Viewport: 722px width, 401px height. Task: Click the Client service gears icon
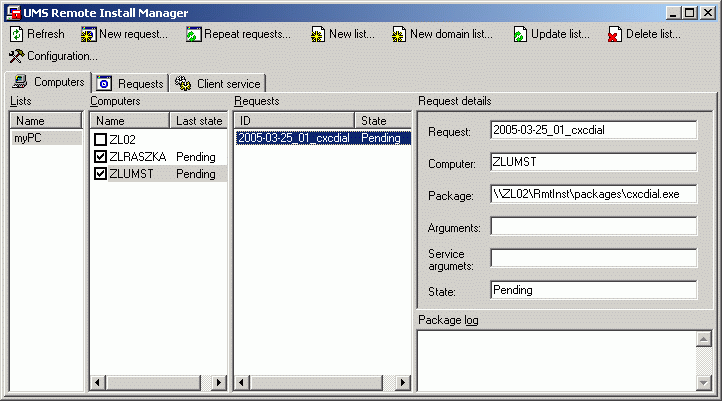tap(183, 83)
